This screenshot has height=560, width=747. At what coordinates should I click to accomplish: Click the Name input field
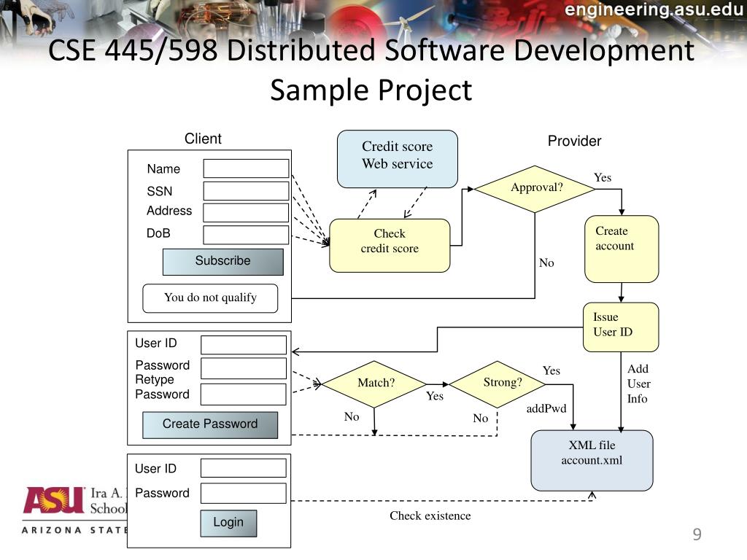[246, 168]
